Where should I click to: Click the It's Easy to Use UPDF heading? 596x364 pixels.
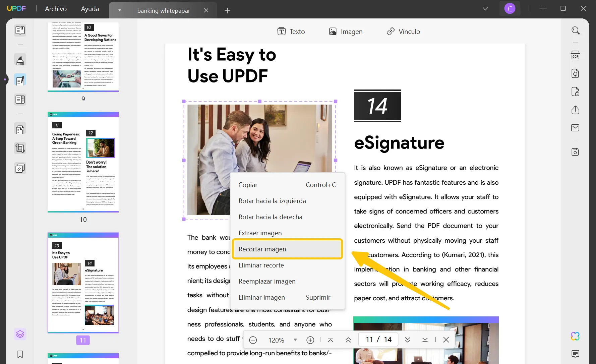tap(232, 65)
